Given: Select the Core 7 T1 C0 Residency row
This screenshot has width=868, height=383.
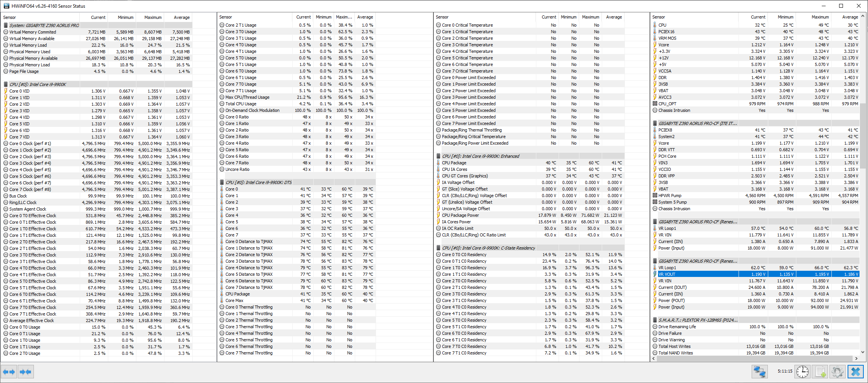Looking at the screenshot, I should coord(529,353).
